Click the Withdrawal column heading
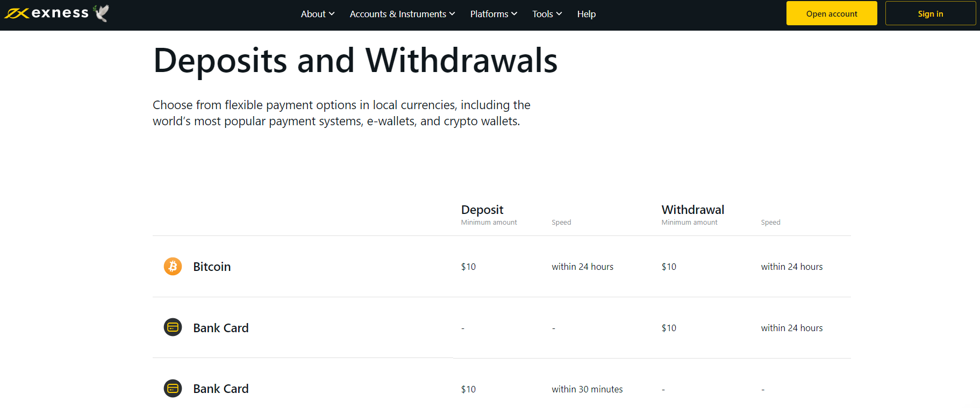980x408 pixels. 693,210
